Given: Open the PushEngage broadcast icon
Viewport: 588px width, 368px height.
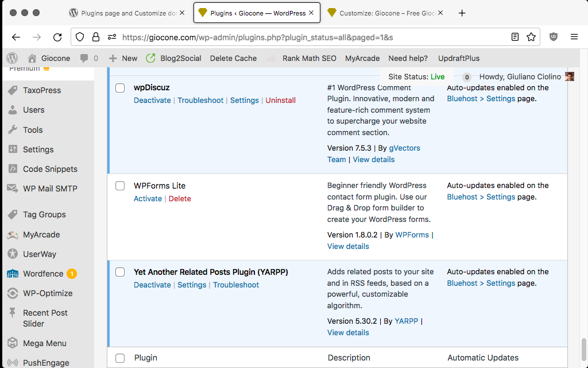Looking at the screenshot, I should [x=13, y=363].
